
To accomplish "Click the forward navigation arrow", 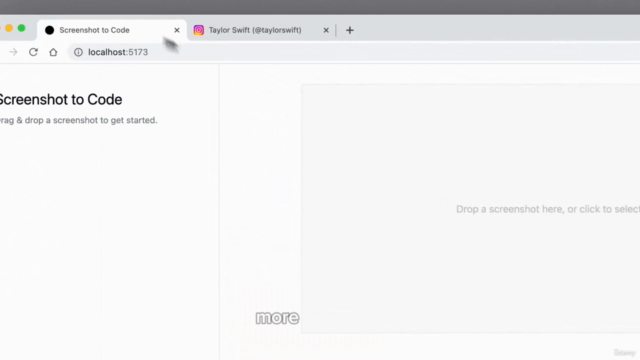I will (x=13, y=52).
